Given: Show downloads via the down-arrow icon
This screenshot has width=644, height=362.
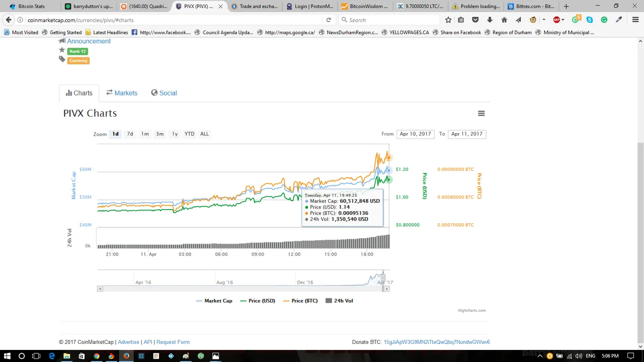Looking at the screenshot, I should point(490,20).
